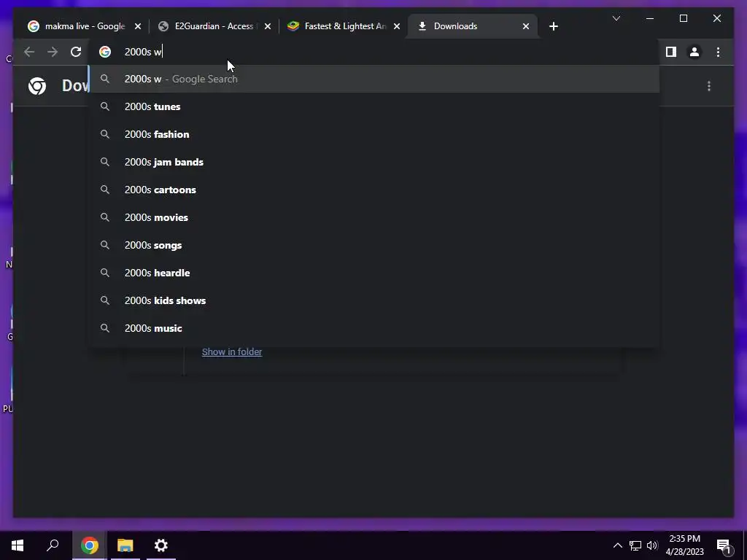The image size is (747, 560).
Task: Open the Windows Start menu
Action: click(x=18, y=545)
